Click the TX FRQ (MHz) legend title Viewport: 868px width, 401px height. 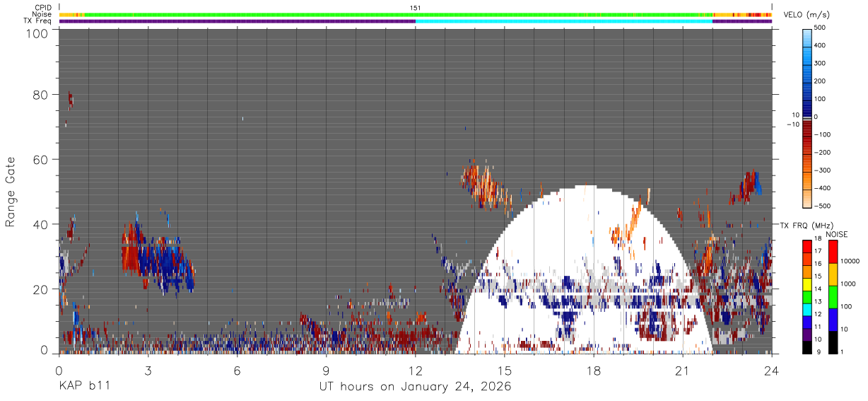[805, 225]
